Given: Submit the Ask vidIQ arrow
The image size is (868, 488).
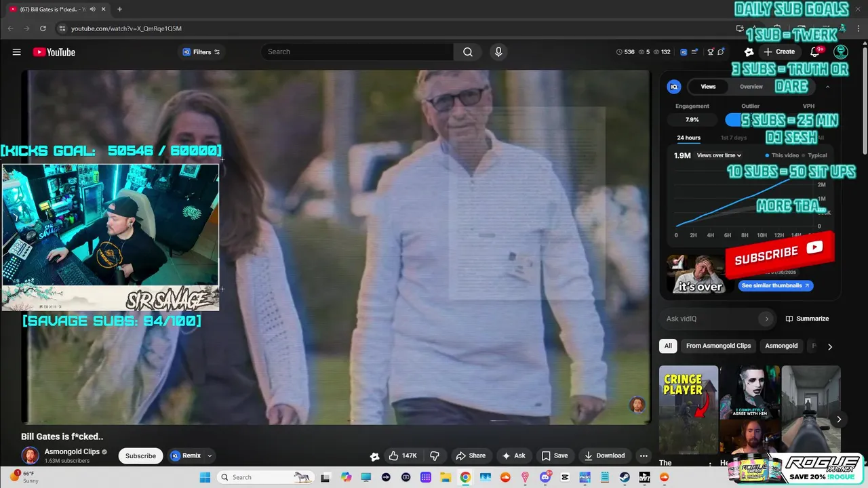Looking at the screenshot, I should coord(767,319).
